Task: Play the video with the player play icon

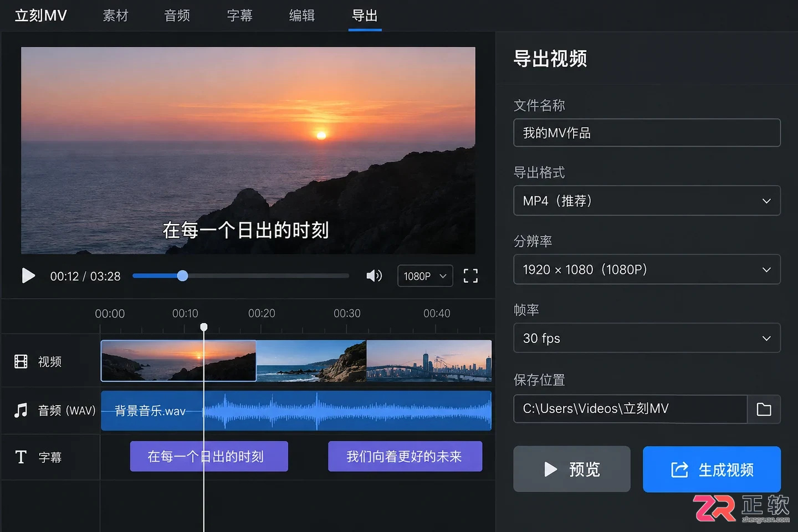Action: click(28, 275)
